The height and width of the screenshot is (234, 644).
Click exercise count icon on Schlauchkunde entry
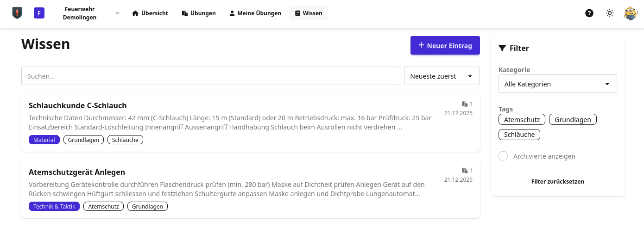click(x=465, y=104)
